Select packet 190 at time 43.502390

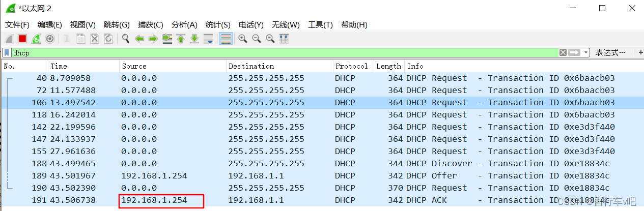(x=323, y=188)
